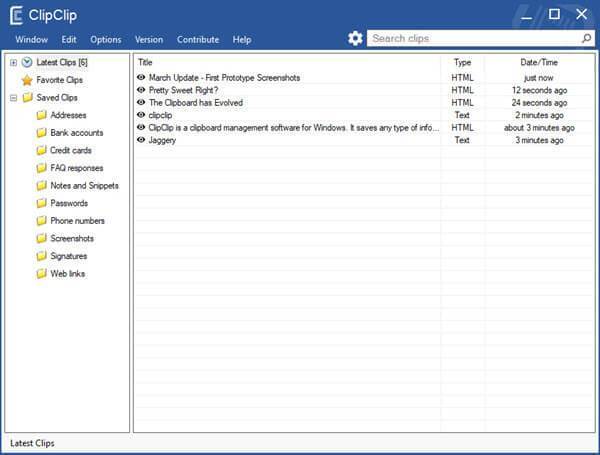Open the Bank accounts folder

click(77, 133)
